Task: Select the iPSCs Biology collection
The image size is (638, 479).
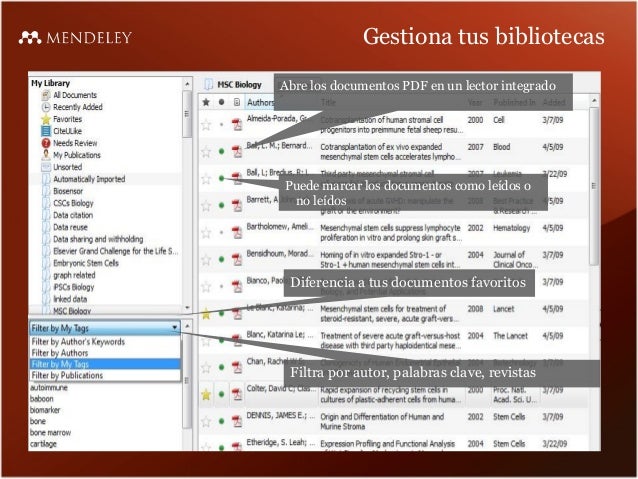Action: tap(74, 287)
